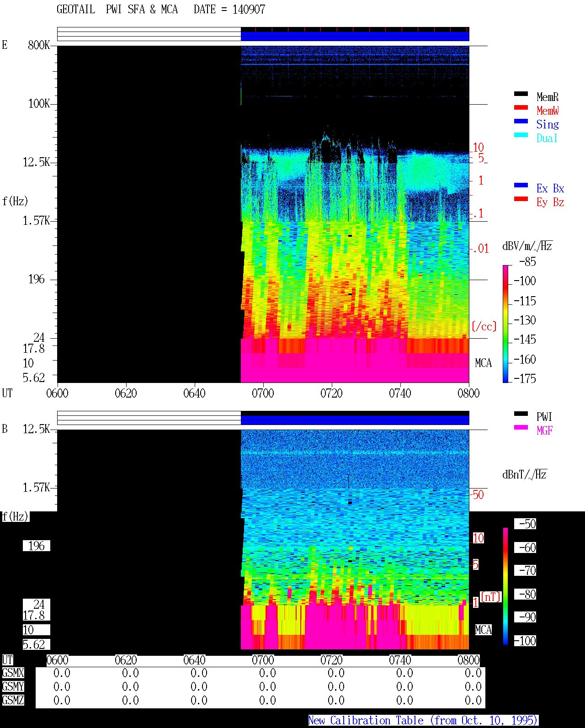585x728 pixels.
Task: Click the GSMZ row label
Action: pyautogui.click(x=13, y=700)
